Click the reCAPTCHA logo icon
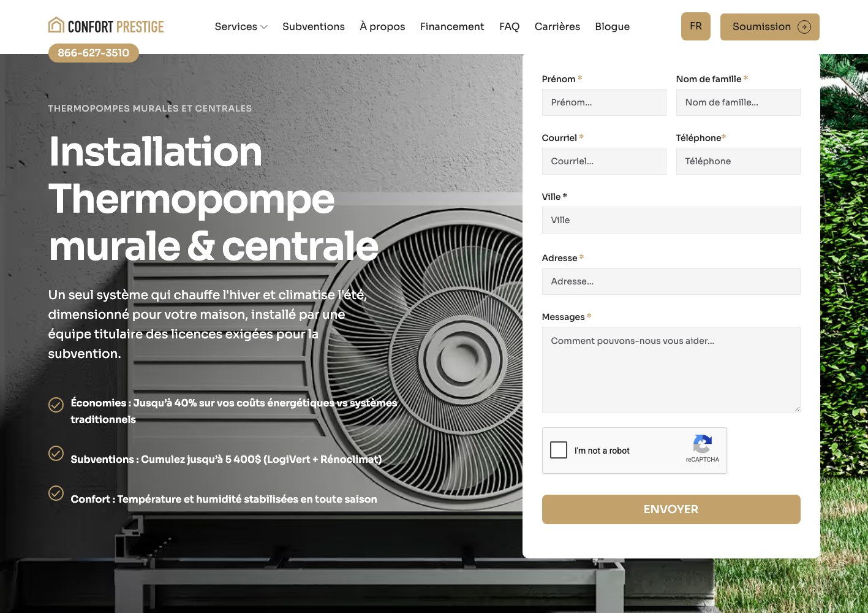The height and width of the screenshot is (613, 868). 703,444
